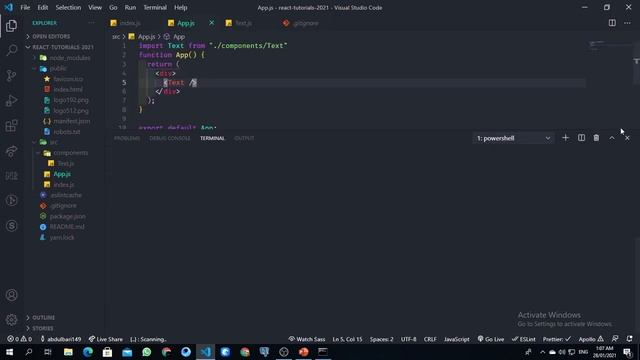Image resolution: width=640 pixels, height=360 pixels.
Task: Switch to the DEBUG CONSOLE panel tab
Action: (170, 138)
